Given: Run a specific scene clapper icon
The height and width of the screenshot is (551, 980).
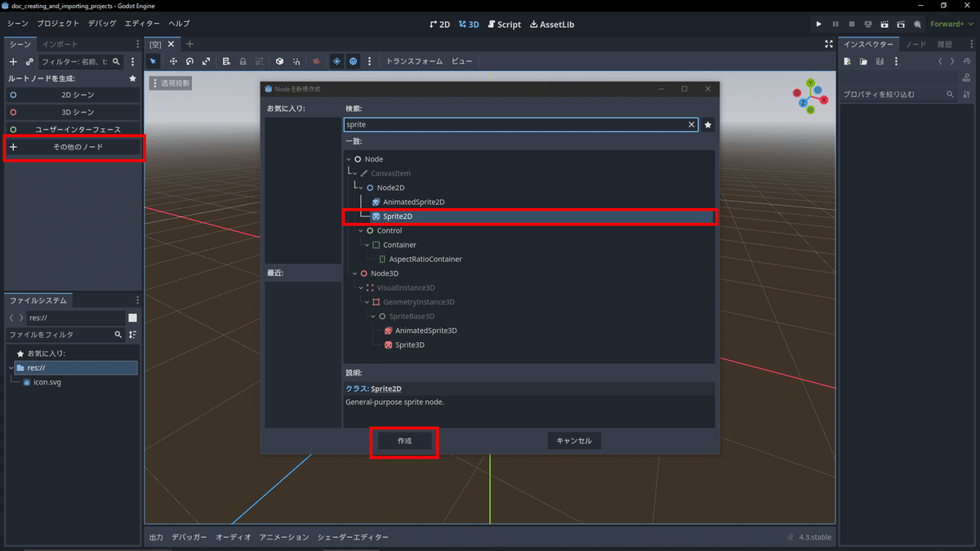Looking at the screenshot, I should coord(901,24).
